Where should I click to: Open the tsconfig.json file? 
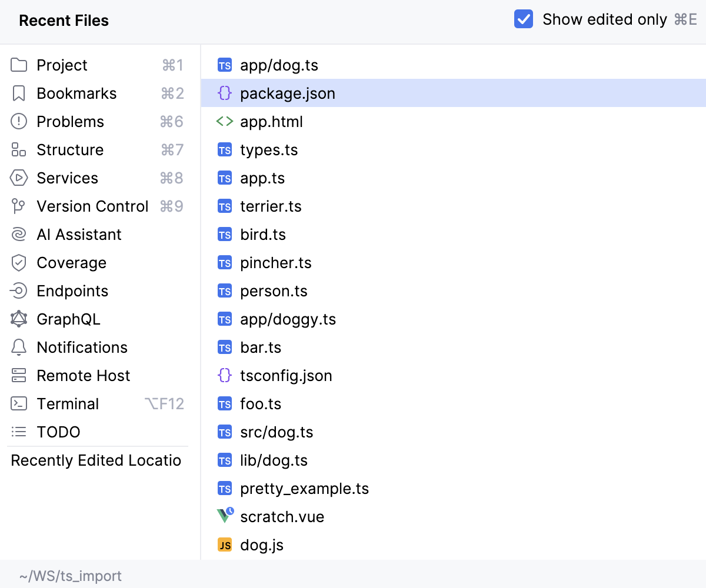(x=286, y=375)
